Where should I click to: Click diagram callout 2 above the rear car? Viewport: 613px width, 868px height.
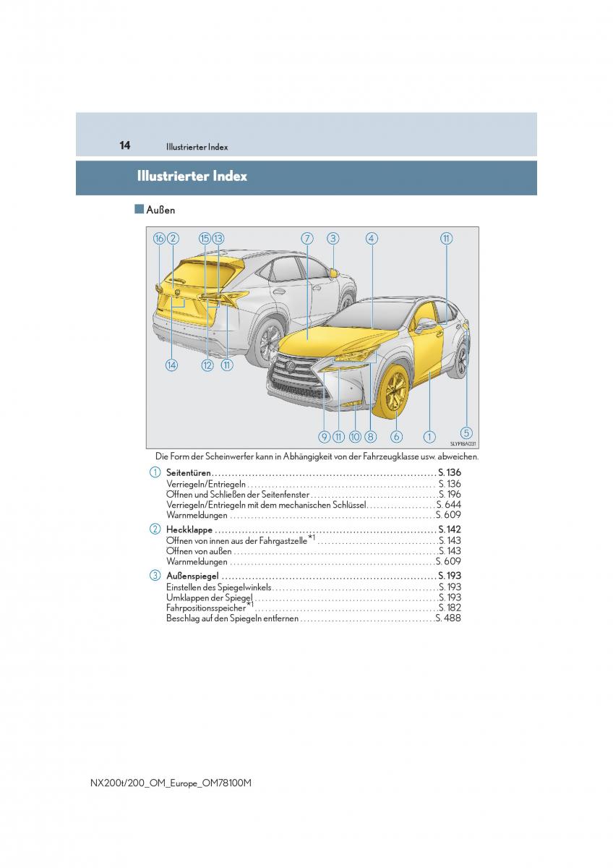pyautogui.click(x=173, y=238)
